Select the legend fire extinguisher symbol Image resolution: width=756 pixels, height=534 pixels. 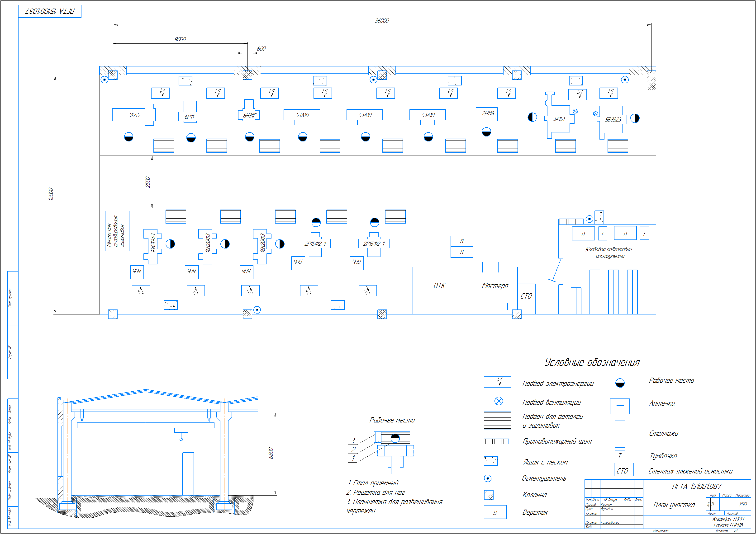tap(488, 478)
